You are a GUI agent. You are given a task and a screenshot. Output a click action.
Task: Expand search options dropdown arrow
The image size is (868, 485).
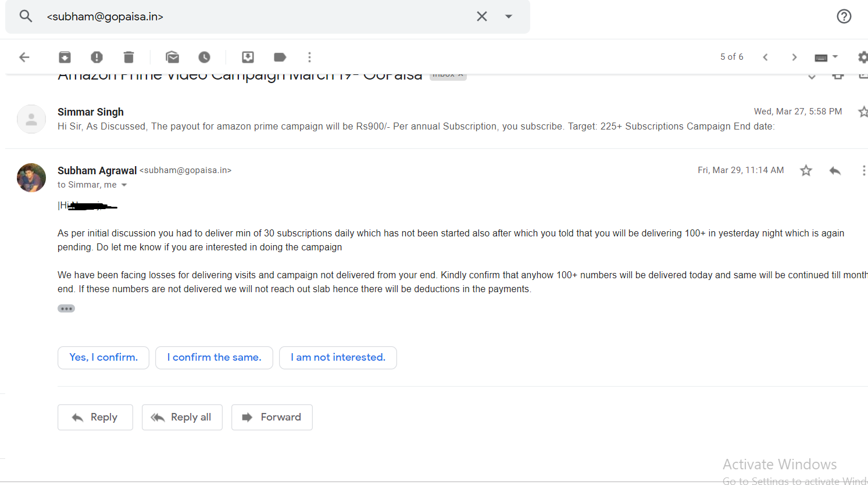(509, 16)
